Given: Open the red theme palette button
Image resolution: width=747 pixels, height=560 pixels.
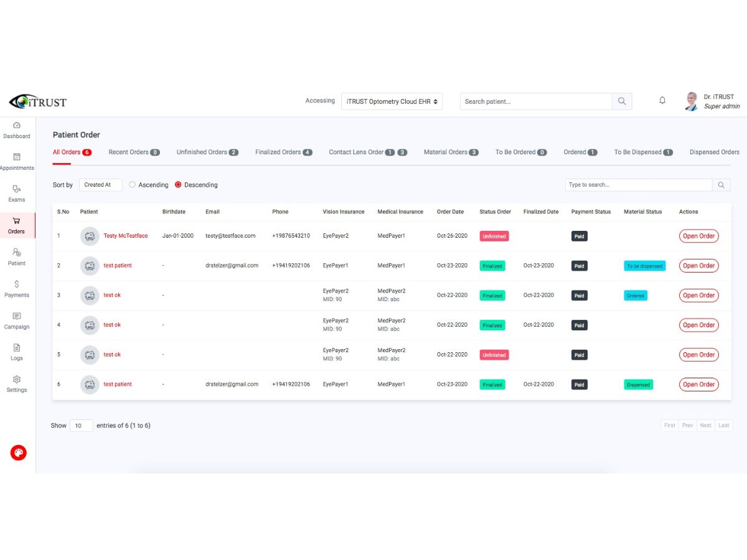Looking at the screenshot, I should coord(19,452).
